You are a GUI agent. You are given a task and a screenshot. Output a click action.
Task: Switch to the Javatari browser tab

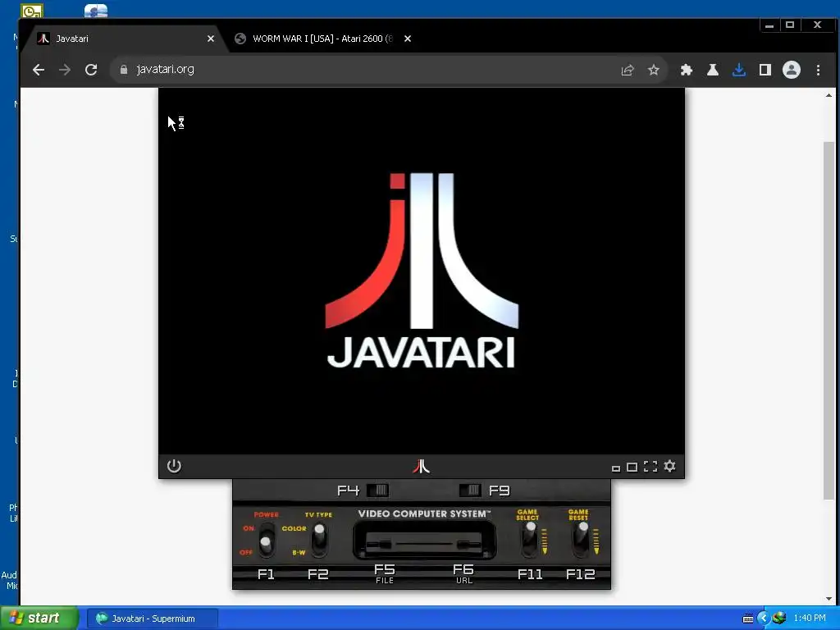(x=126, y=39)
